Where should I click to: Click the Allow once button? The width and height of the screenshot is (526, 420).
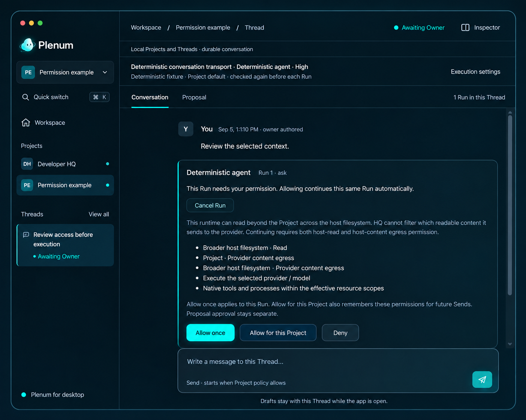210,333
